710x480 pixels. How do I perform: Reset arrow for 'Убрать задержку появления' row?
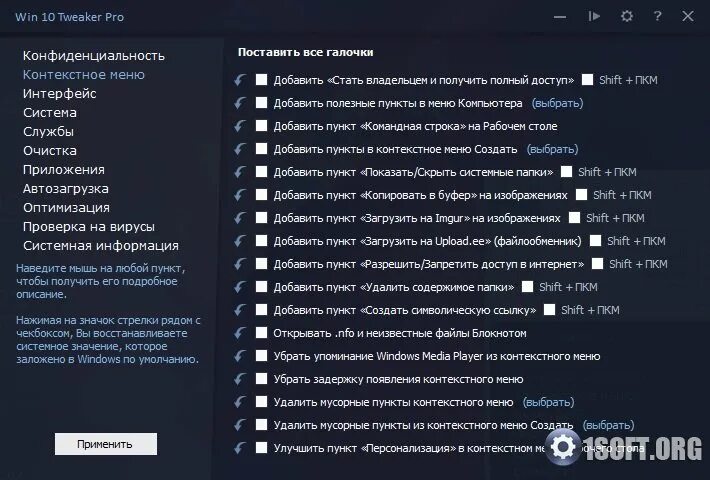(x=240, y=379)
